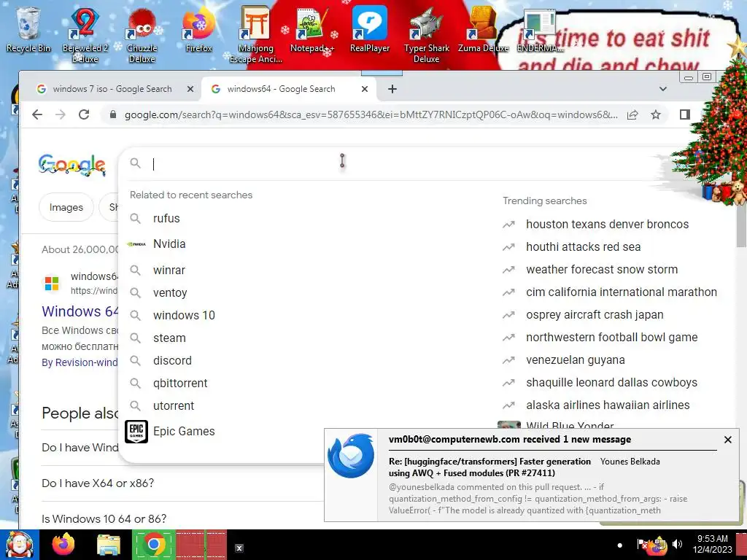The image size is (747, 560).
Task: Close the windows64 Google Search tab
Action: [x=365, y=89]
